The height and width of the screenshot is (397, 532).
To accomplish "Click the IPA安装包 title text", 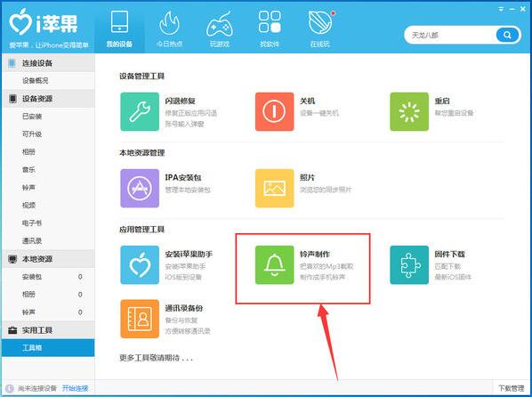I will click(183, 177).
